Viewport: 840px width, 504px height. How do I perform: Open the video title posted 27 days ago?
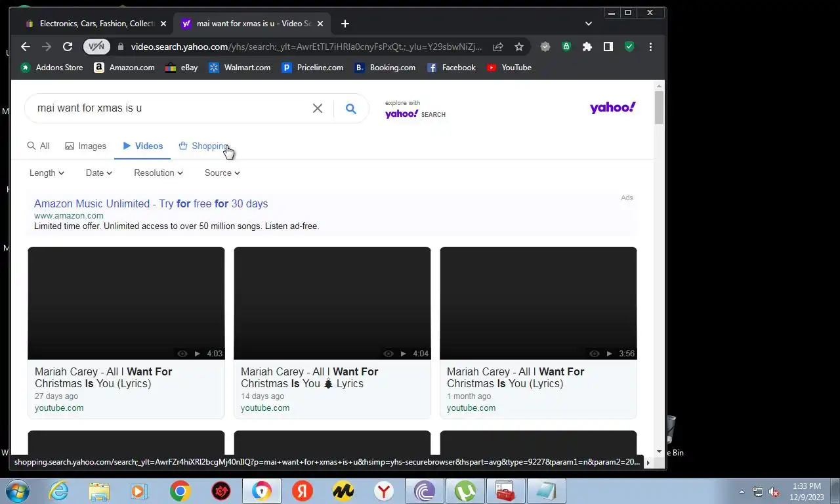[103, 377]
